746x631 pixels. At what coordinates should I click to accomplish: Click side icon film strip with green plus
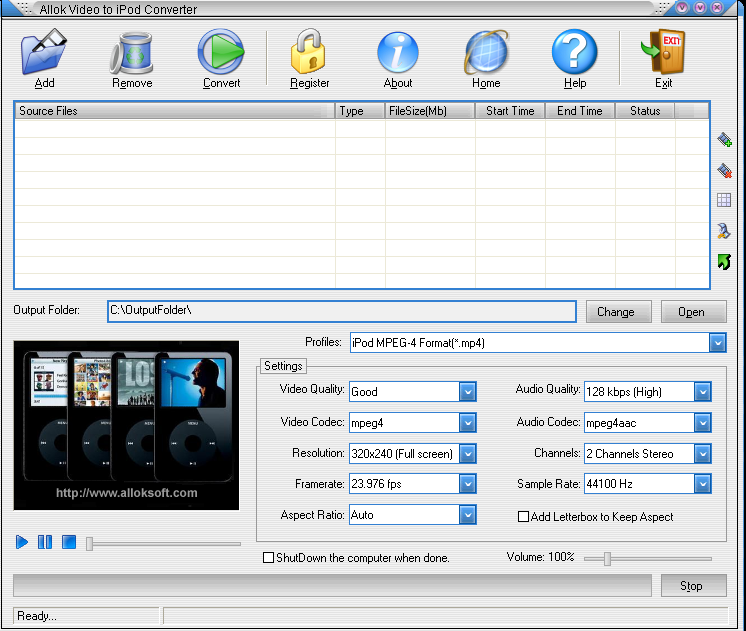(724, 139)
